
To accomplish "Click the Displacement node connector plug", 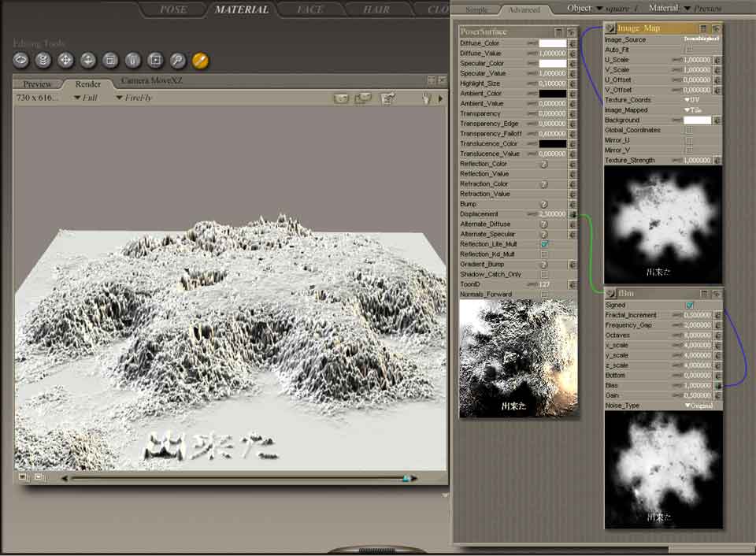I will tap(573, 214).
